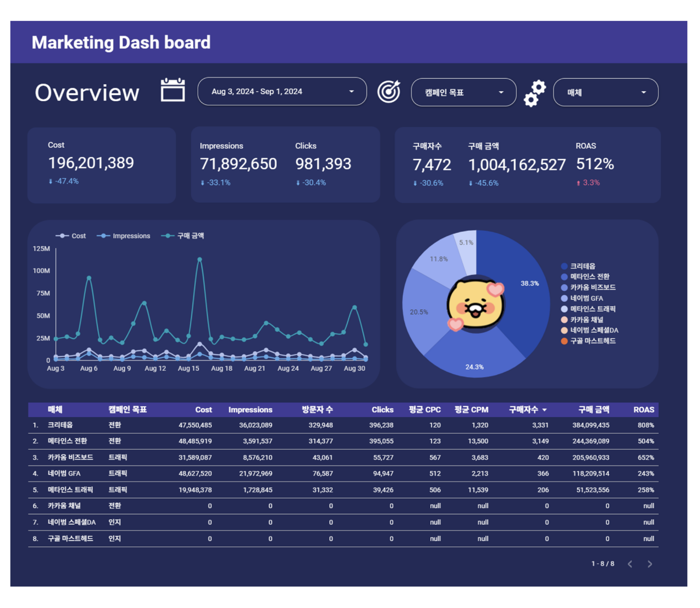Image resolution: width=700 pixels, height=608 pixels.
Task: Select 네이범 스페셜DA row in table
Action: [x=343, y=522]
